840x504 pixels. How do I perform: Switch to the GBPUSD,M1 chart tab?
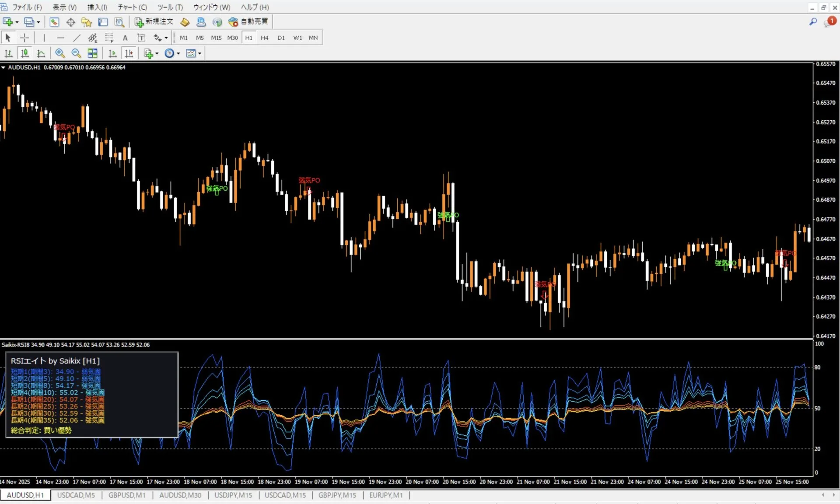tap(127, 495)
